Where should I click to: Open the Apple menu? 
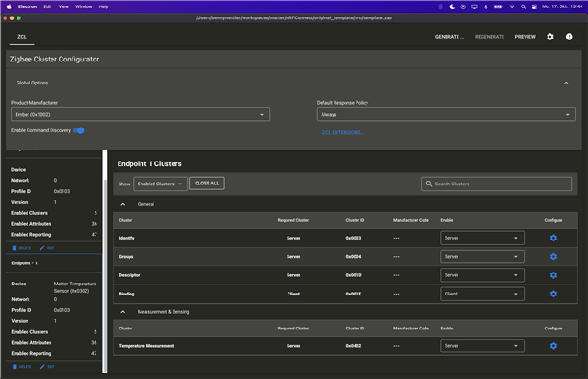[x=9, y=6]
